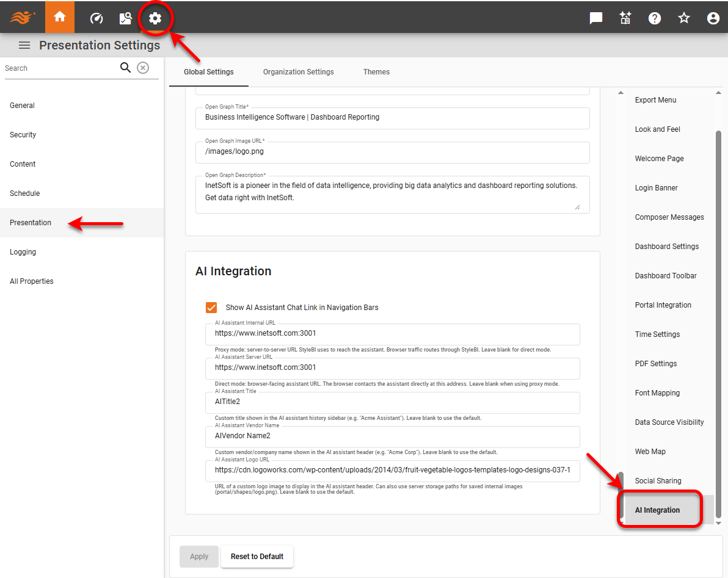This screenshot has height=578, width=728.
Task: Uncheck Show AI Assistant Chat Link
Action: 211,308
